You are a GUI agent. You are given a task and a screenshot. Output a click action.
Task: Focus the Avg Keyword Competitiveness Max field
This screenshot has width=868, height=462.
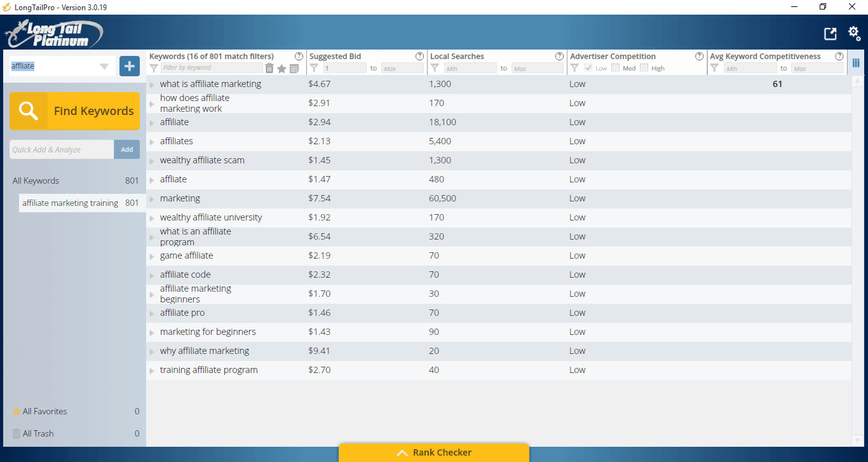click(817, 68)
